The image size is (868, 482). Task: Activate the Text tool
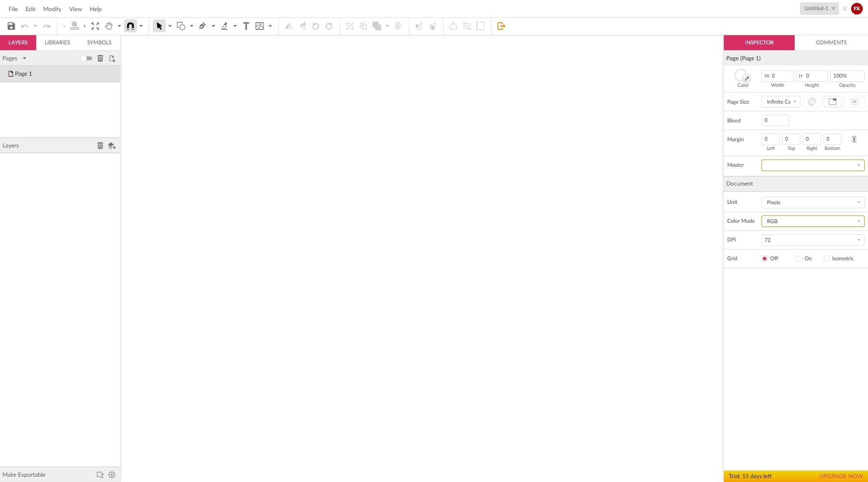pos(246,26)
